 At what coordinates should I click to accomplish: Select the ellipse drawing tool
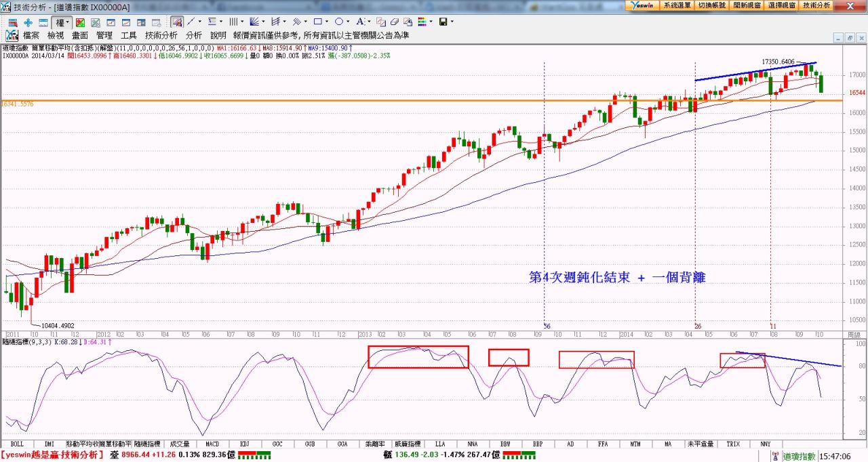click(340, 22)
